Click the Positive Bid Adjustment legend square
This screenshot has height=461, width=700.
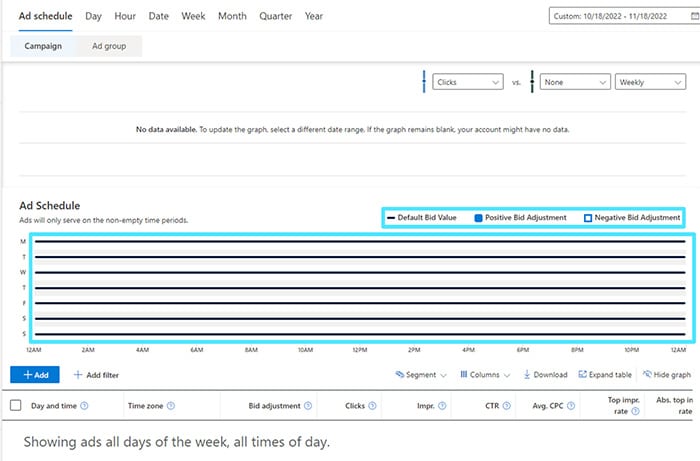478,217
